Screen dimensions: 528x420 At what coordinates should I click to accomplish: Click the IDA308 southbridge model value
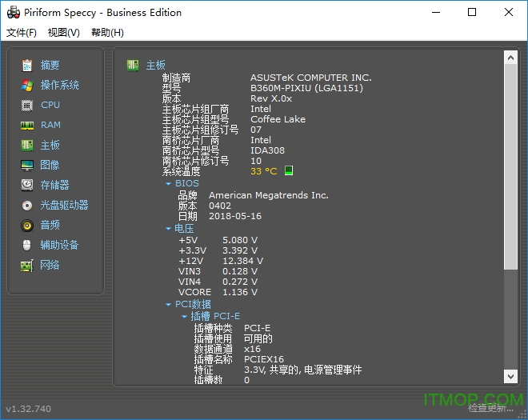267,150
